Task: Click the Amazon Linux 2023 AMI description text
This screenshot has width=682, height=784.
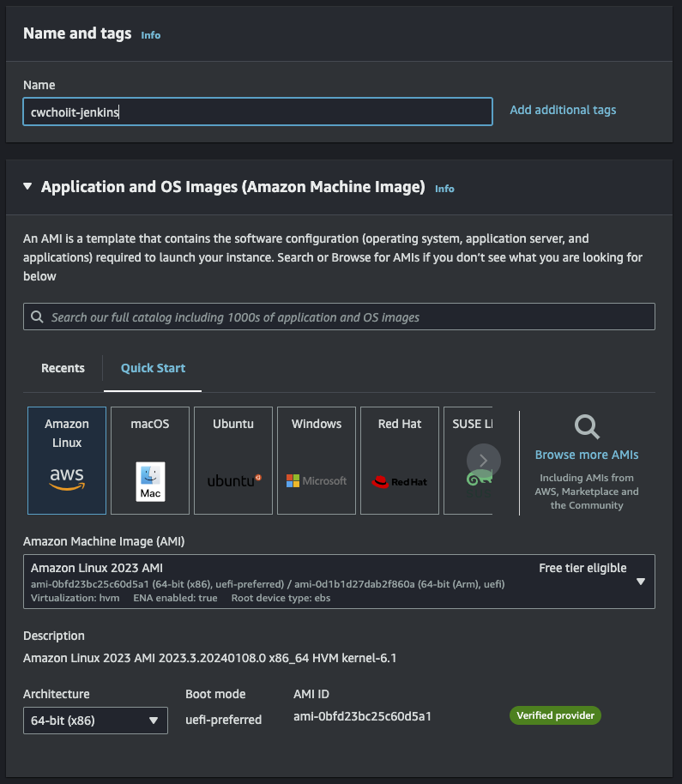Action: [210, 658]
